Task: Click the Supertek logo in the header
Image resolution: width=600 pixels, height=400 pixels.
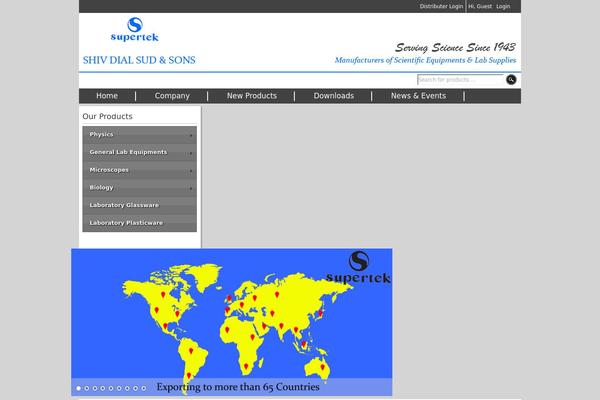Action: pos(134,29)
